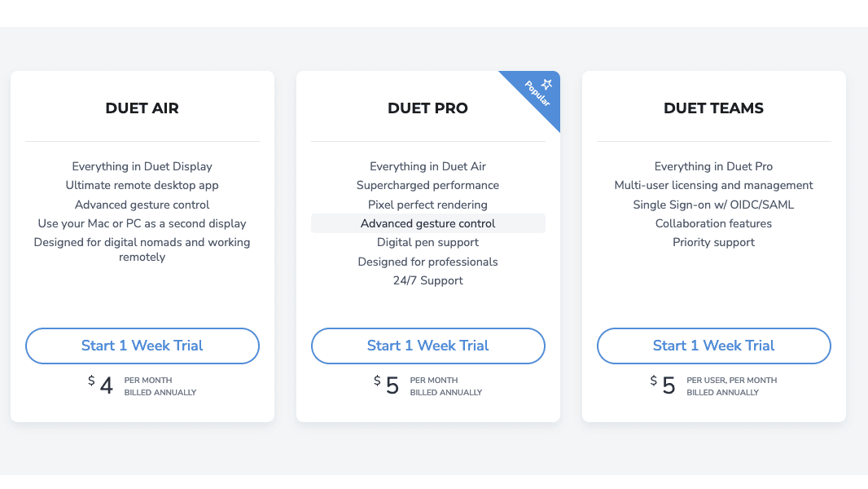Start the Duet Teams 1 week trial
The height and width of the screenshot is (489, 868).
click(x=713, y=346)
